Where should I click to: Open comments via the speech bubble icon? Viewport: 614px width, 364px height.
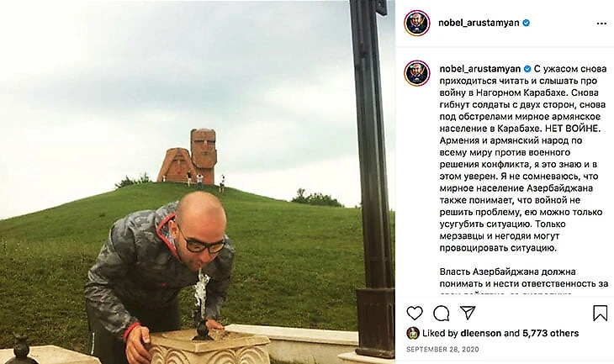(442, 313)
